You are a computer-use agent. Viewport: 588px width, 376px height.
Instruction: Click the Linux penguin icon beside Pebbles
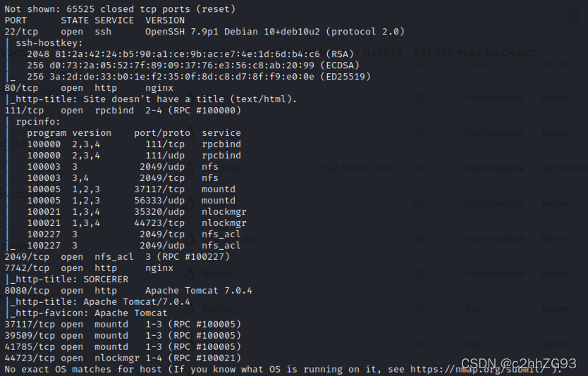point(190,309)
